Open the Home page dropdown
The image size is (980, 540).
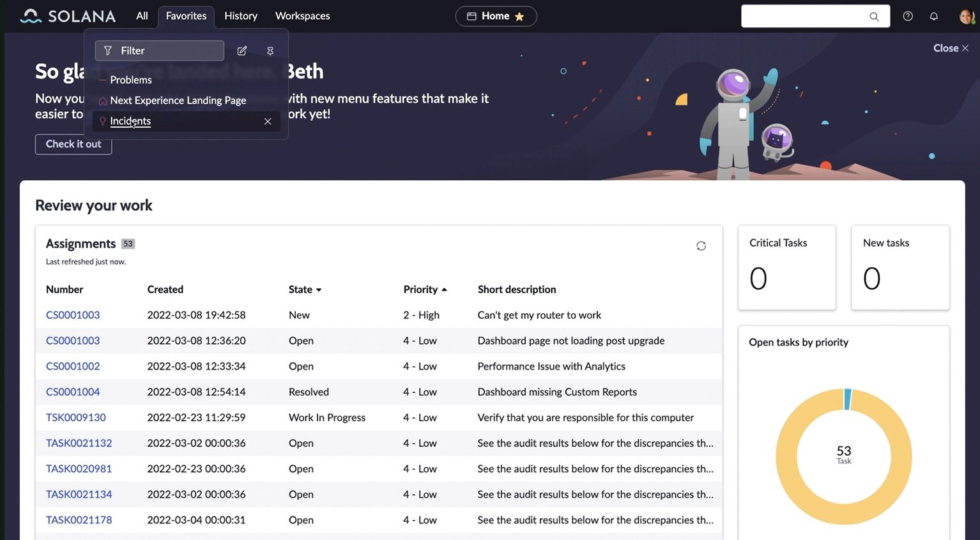[496, 15]
